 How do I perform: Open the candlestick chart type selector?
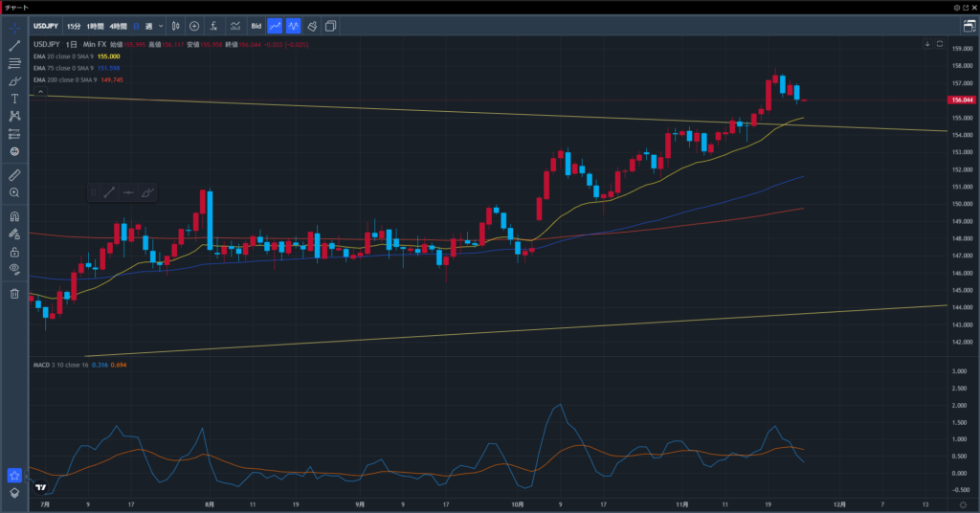(x=176, y=26)
